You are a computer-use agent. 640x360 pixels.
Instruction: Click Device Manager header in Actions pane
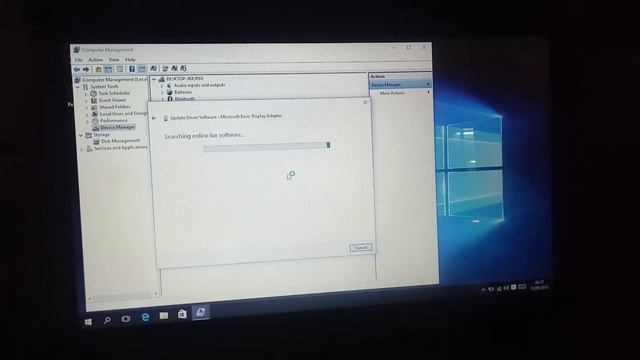click(400, 84)
